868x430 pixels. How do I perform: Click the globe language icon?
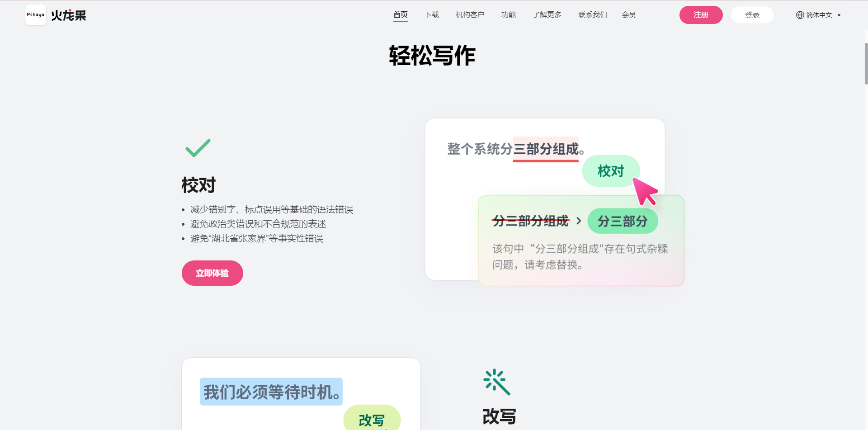pos(799,14)
